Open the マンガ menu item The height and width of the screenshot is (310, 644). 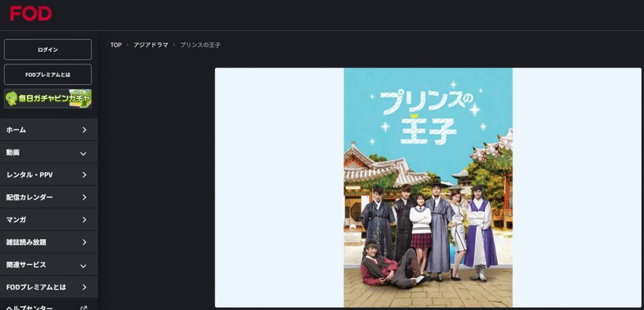49,220
